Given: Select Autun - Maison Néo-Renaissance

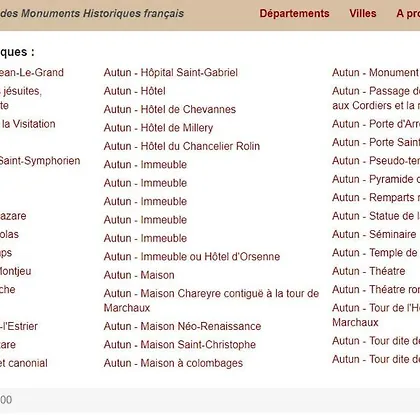Looking at the screenshot, I should click(182, 326).
